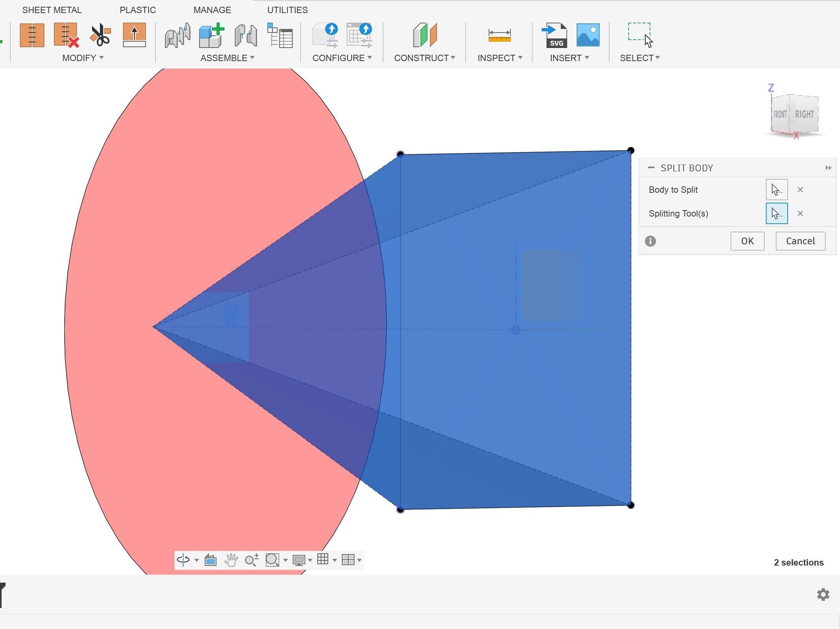
Task: Activate Splitting Tool(s) selection button
Action: click(777, 214)
